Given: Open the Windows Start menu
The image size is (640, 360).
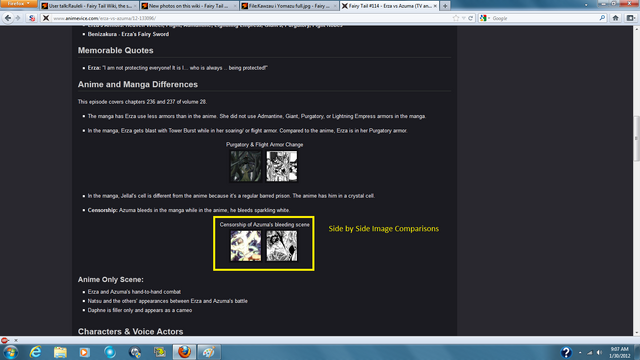Looking at the screenshot, I should click(10, 352).
